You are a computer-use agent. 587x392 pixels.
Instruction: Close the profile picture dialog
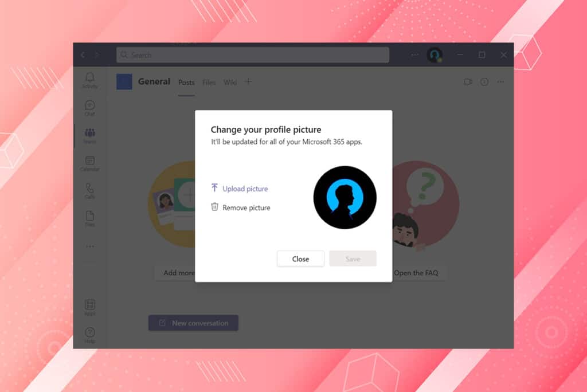pos(300,258)
